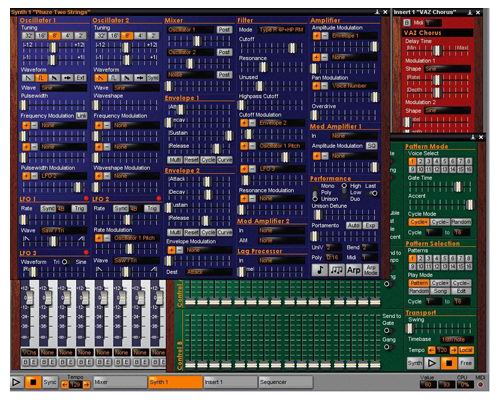This screenshot has height=400, width=500.
Task: Switch to the Mixer tab
Action: [x=120, y=382]
